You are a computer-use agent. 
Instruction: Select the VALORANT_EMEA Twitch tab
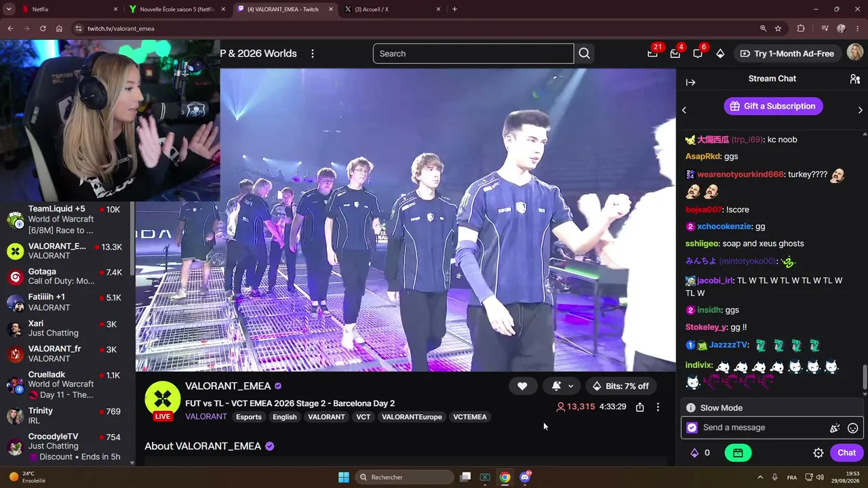pyautogui.click(x=284, y=9)
